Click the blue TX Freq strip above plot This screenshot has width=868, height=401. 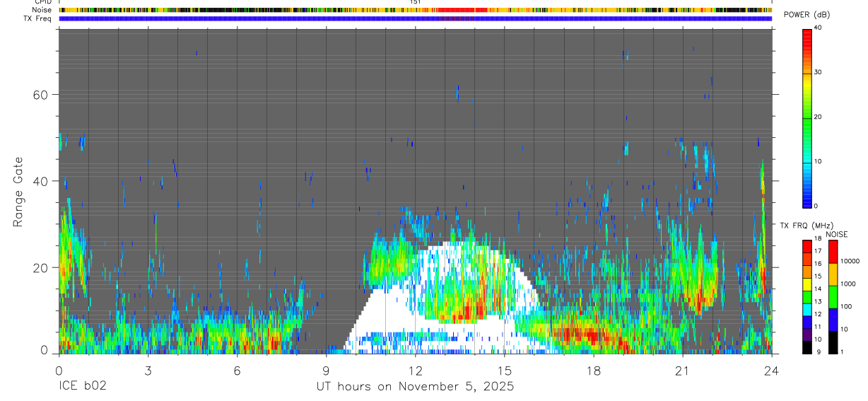click(x=415, y=19)
